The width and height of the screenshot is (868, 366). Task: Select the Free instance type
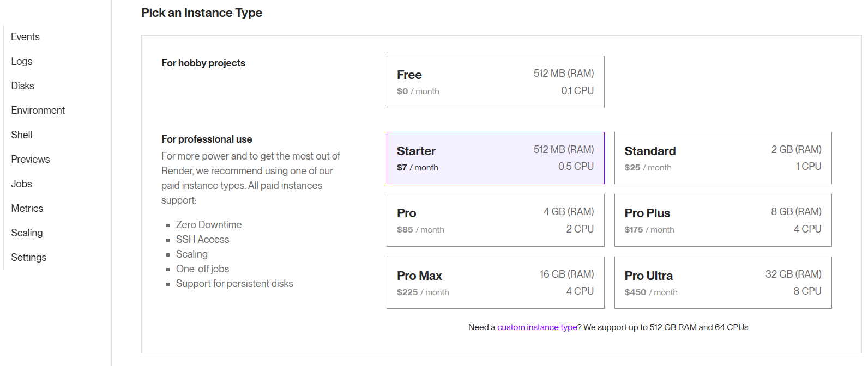495,82
